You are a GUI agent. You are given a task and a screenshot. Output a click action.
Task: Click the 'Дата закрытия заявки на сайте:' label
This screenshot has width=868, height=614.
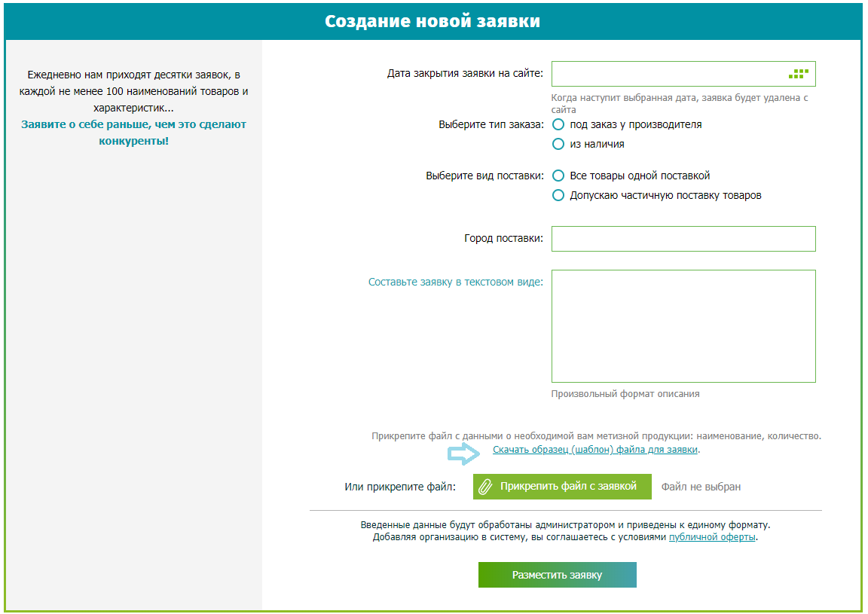(x=465, y=73)
